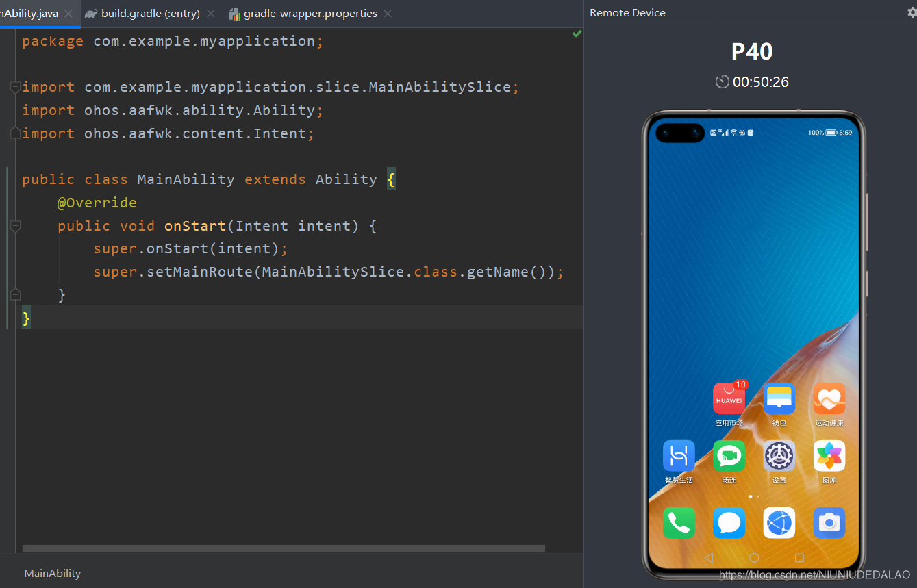Image resolution: width=917 pixels, height=588 pixels.
Task: Open the phone Settings gear app
Action: pos(779,456)
